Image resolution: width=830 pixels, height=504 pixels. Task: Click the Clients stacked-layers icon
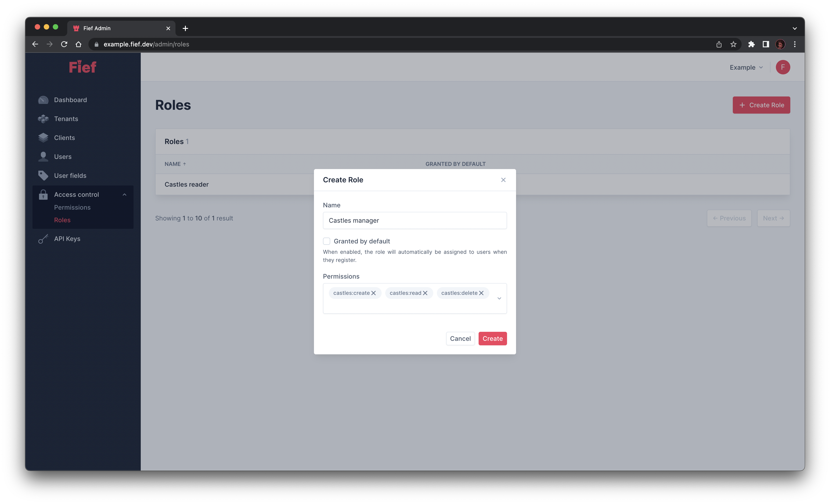click(x=43, y=137)
